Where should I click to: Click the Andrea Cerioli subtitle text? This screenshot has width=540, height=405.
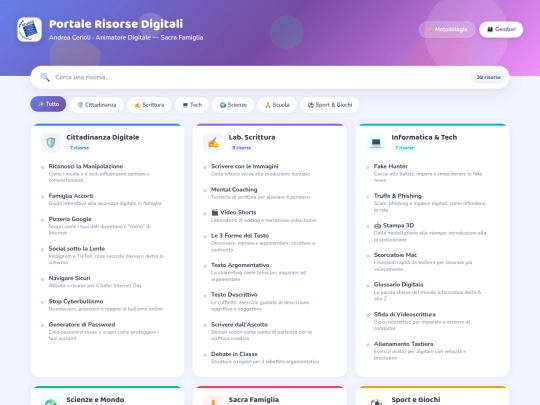(126, 38)
